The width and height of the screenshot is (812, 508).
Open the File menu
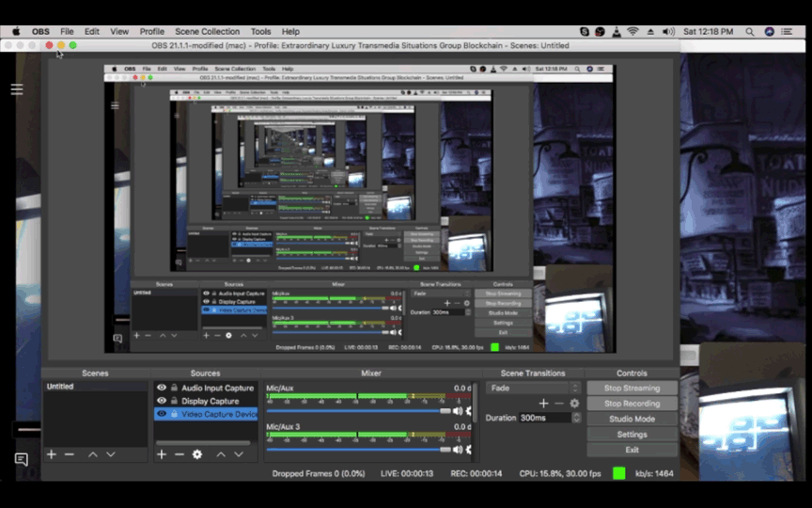[67, 32]
